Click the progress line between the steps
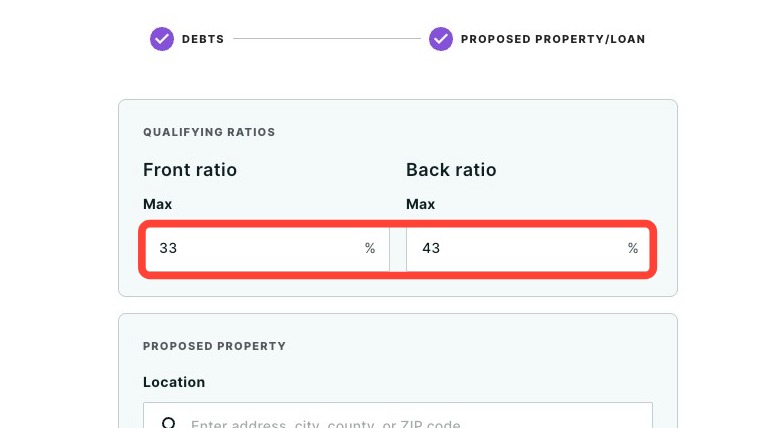 (327, 39)
